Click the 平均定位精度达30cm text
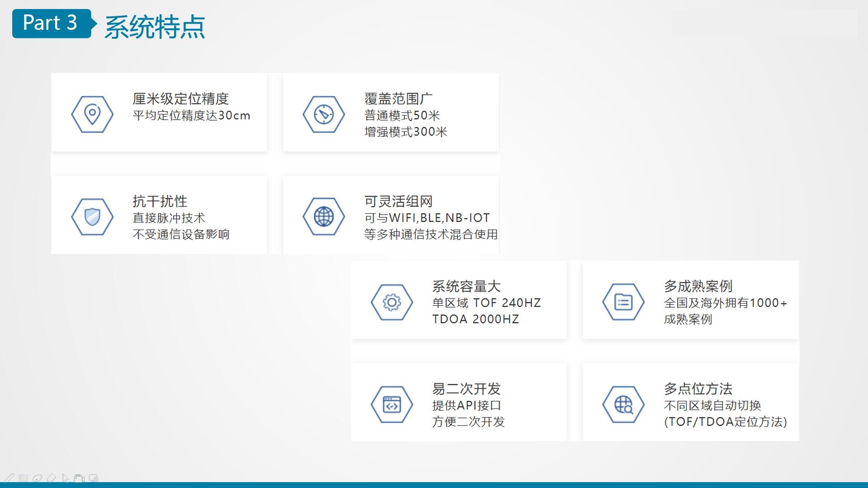Image resolution: width=868 pixels, height=488 pixels. [x=191, y=115]
